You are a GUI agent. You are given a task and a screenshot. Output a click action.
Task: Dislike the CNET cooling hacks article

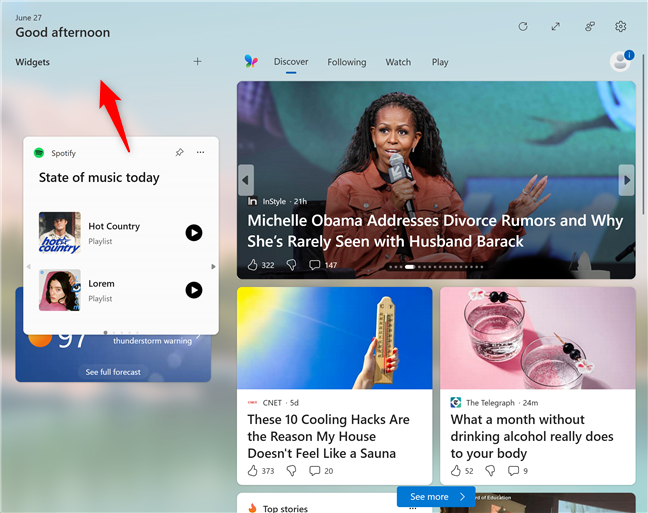click(x=291, y=471)
